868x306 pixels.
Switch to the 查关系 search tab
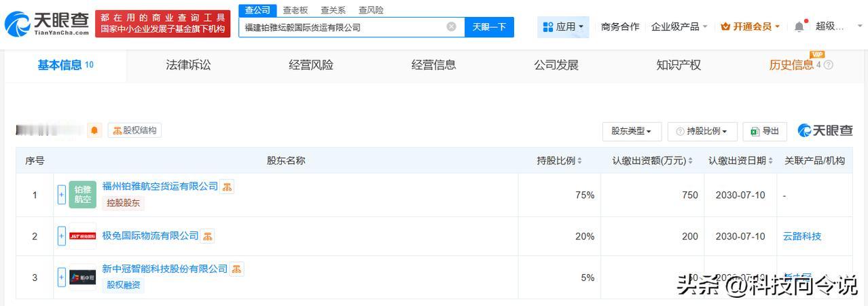point(333,10)
